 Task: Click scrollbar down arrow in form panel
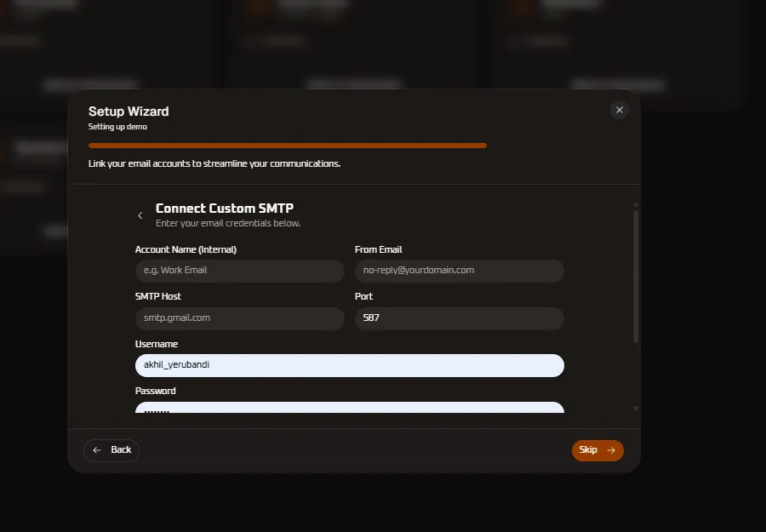tap(635, 409)
